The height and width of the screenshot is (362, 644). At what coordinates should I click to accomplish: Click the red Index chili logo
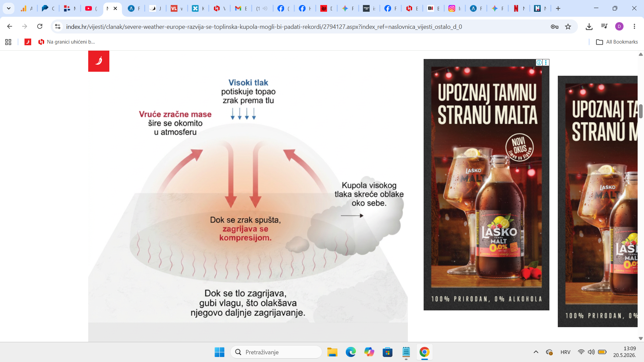click(x=99, y=61)
